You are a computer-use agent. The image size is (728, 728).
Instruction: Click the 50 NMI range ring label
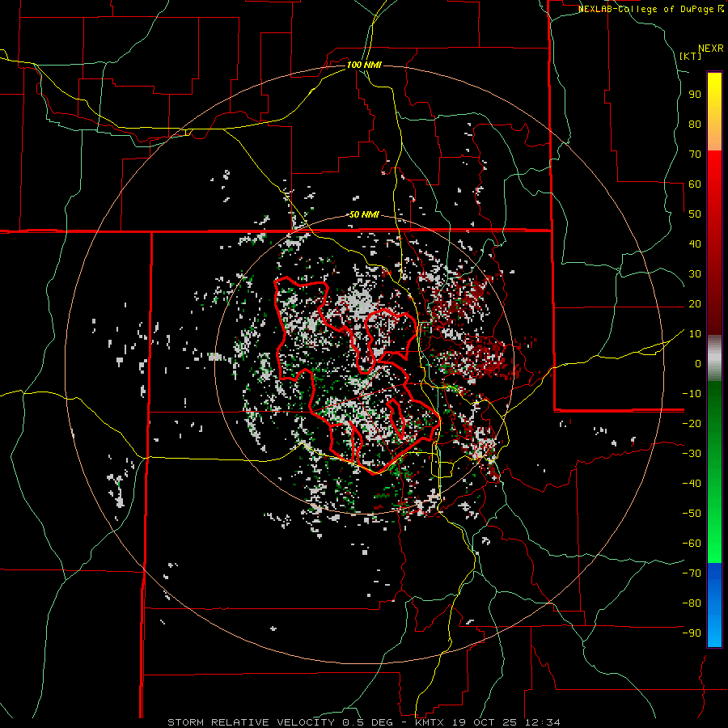click(x=364, y=214)
